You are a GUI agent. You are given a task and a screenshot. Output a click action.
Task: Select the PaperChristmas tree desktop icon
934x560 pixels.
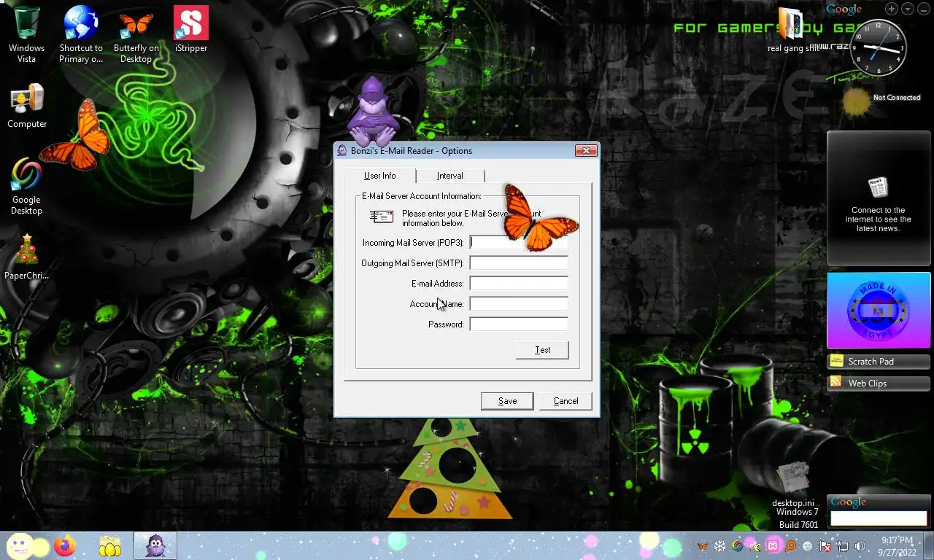26,257
